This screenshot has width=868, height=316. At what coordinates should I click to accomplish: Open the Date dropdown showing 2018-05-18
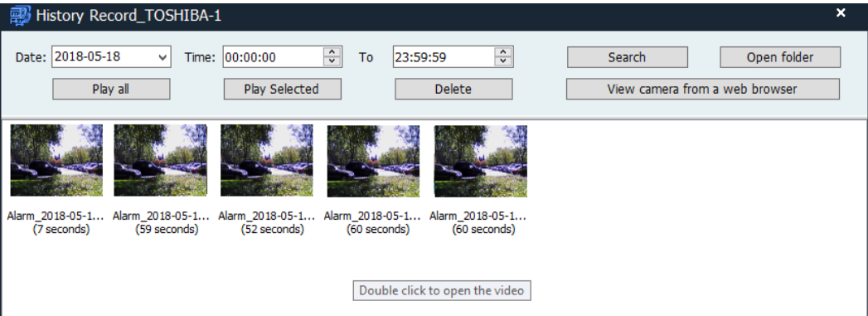pos(111,56)
